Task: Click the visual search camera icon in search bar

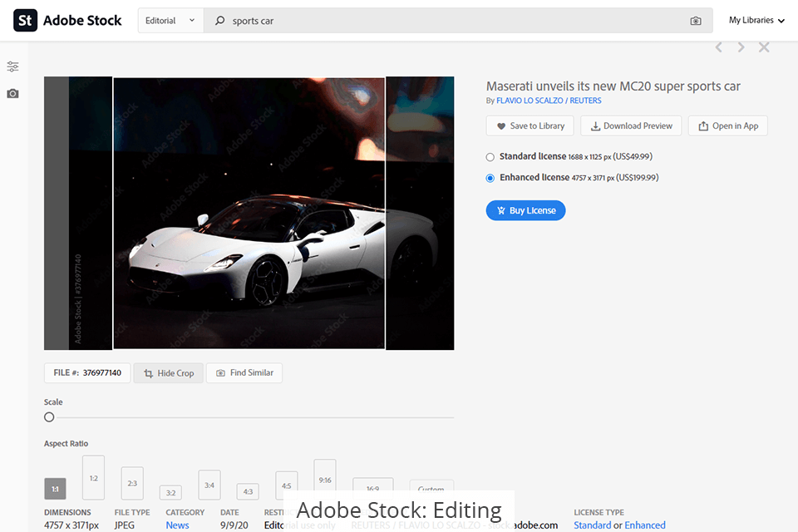Action: pos(696,21)
